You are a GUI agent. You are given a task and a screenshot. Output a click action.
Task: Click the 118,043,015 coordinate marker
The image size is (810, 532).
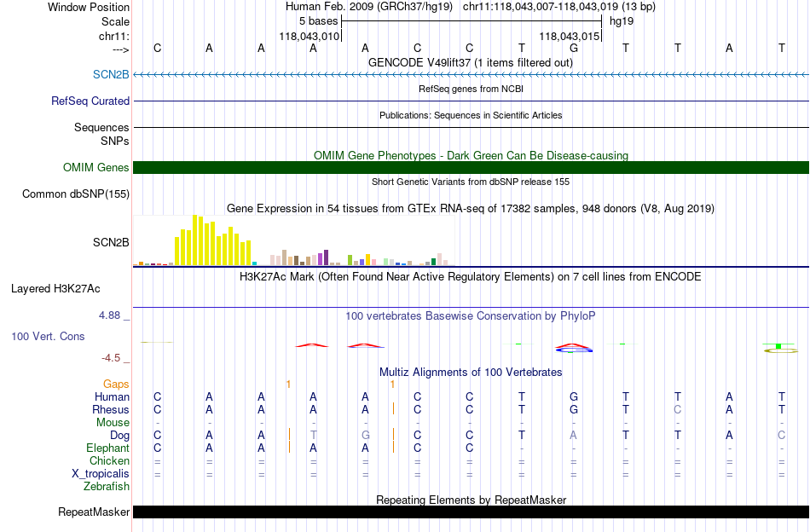tap(570, 36)
